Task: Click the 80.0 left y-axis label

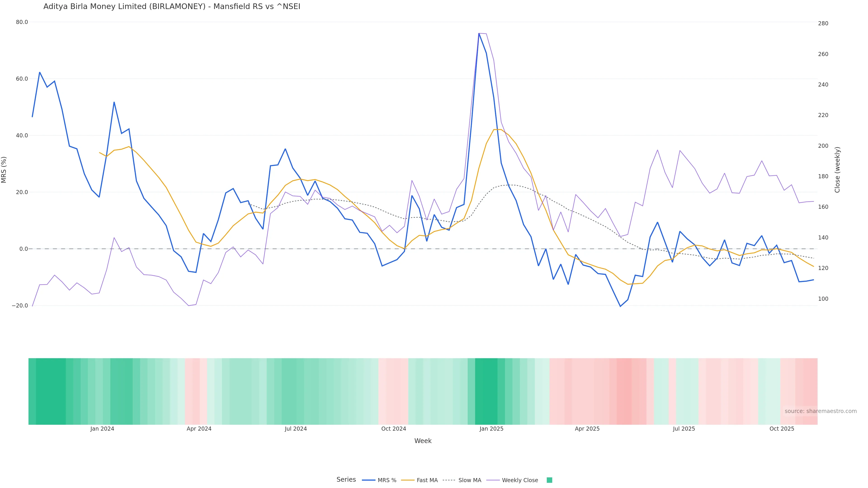Action: (22, 22)
